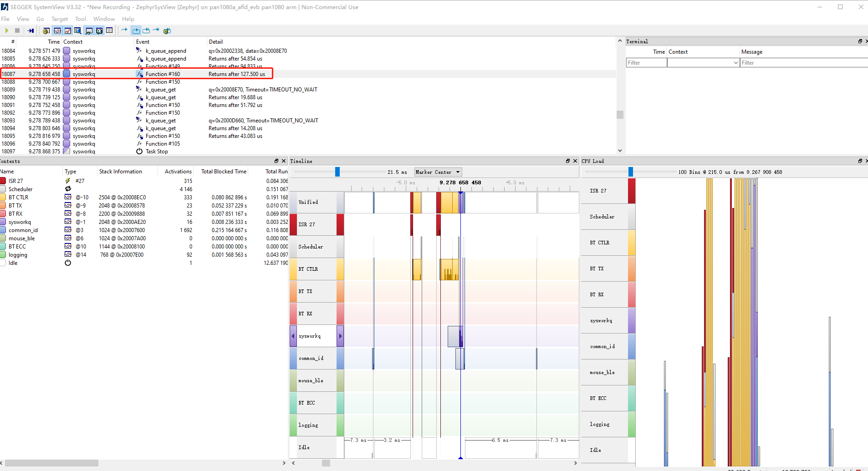Image resolution: width=868 pixels, height=471 pixels.
Task: Start recording with the green play icon
Action: pos(7,30)
